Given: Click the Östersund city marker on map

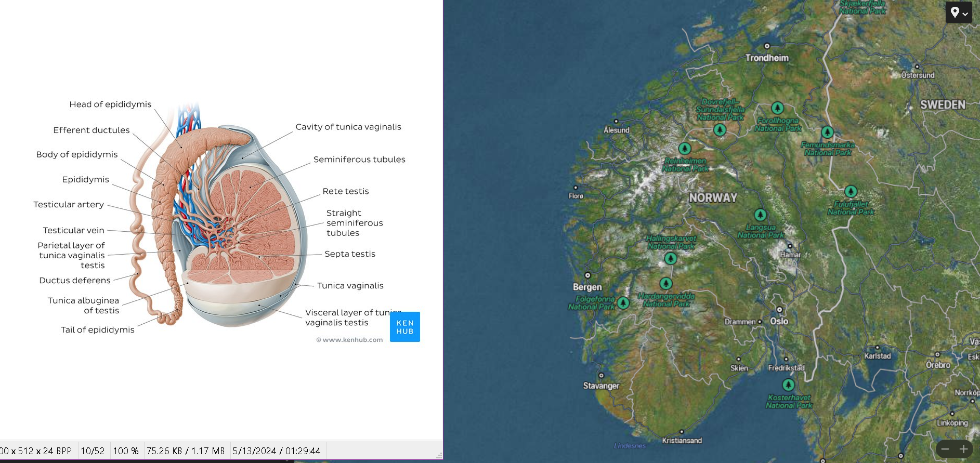Looking at the screenshot, I should tap(917, 67).
